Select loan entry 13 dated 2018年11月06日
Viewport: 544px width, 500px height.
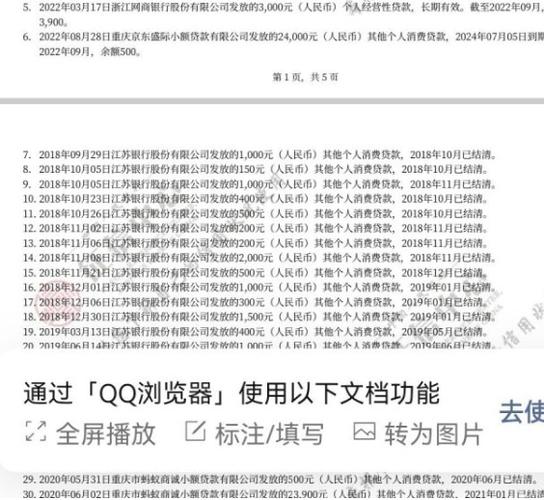coord(255,243)
